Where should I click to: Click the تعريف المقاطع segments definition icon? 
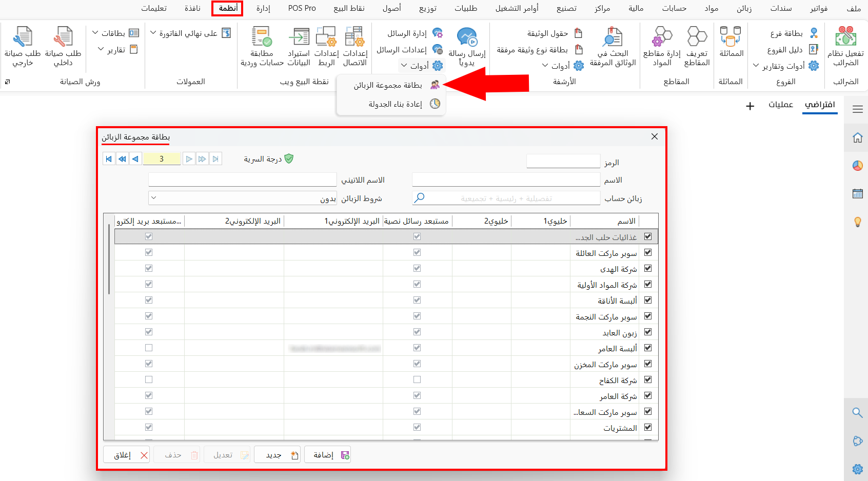(697, 36)
